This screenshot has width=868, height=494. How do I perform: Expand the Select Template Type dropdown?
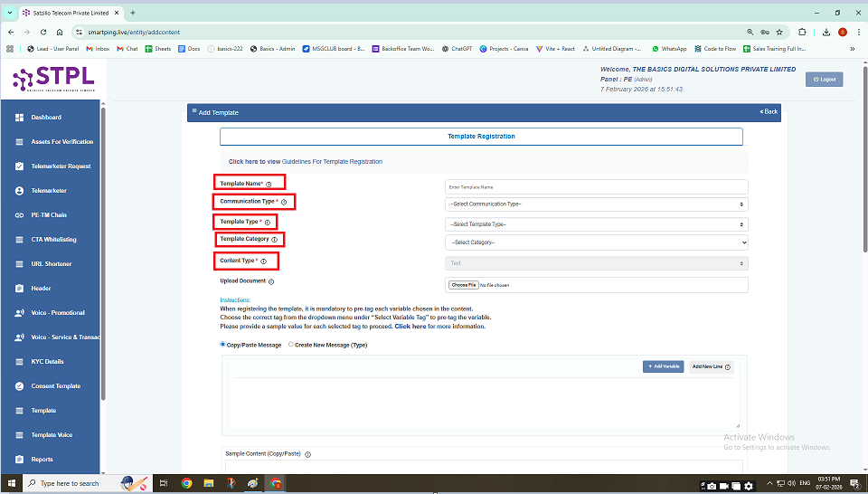click(596, 224)
